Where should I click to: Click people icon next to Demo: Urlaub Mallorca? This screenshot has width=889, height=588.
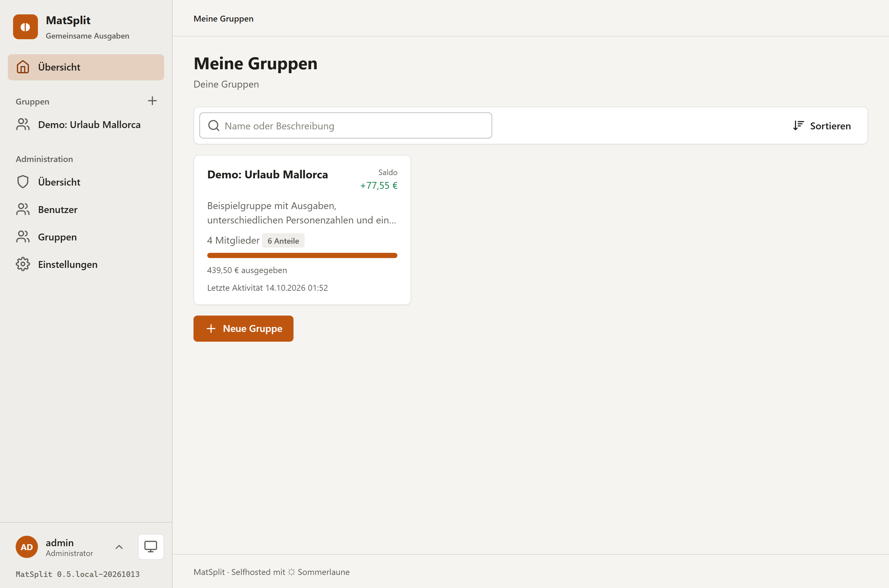point(23,124)
